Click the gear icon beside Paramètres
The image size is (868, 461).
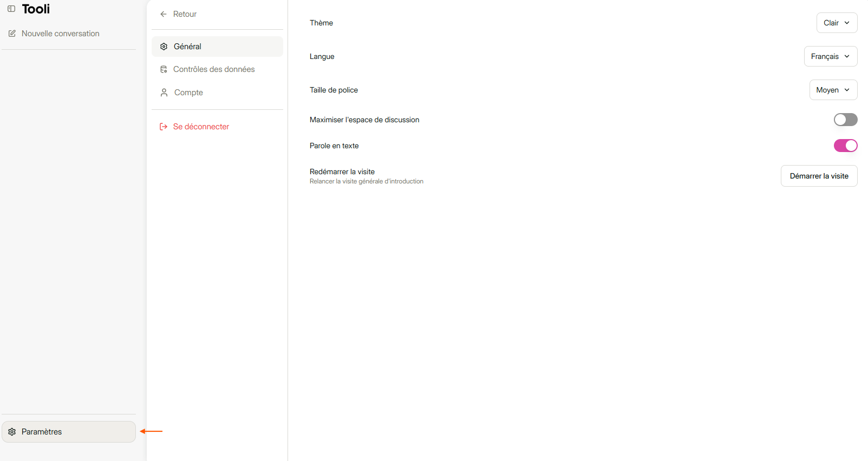[12, 432]
